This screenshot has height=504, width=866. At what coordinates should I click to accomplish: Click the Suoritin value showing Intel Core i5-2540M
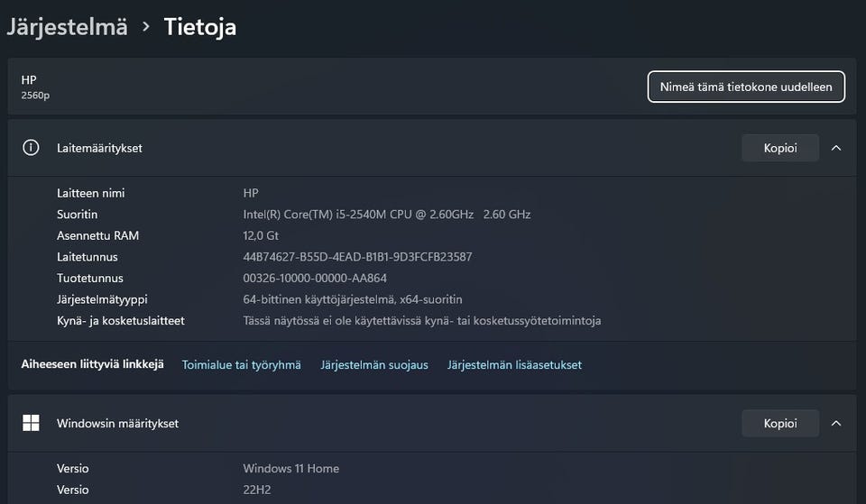click(386, 215)
